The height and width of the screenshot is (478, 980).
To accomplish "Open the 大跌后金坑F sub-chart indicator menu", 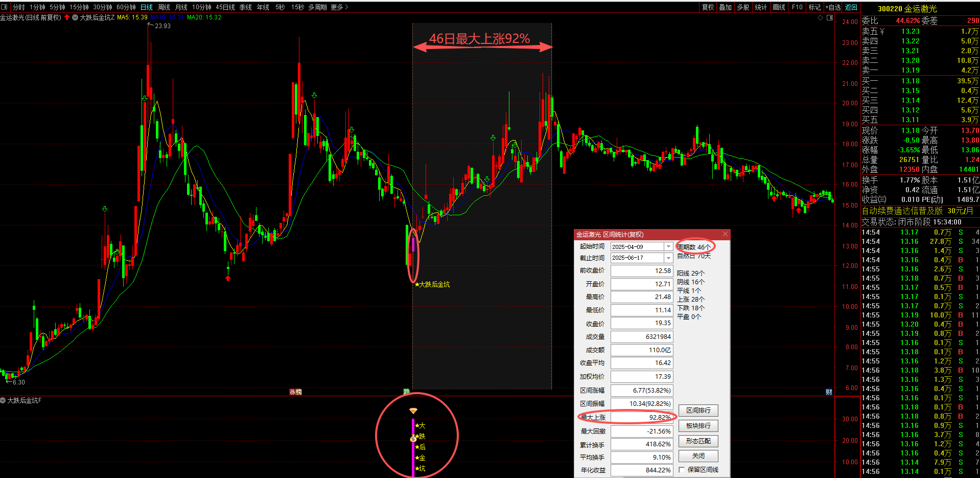I will tap(3, 400).
